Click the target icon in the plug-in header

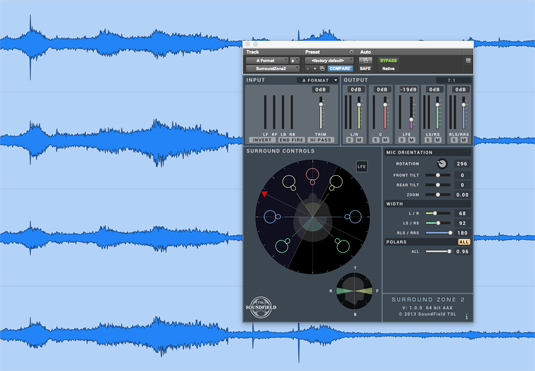(468, 60)
